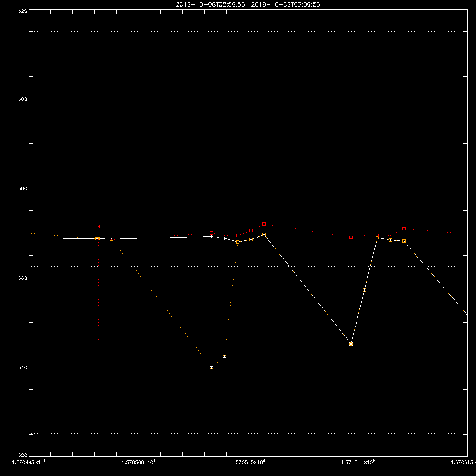476x476 pixels.
Task: Click the y-axis label 560
Action: pos(23,278)
